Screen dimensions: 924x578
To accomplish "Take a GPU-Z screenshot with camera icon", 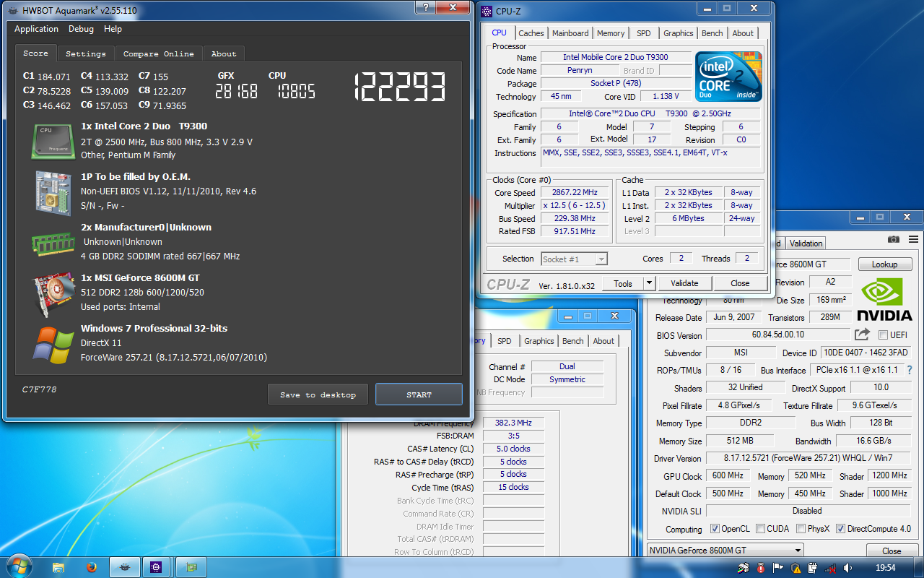I will pos(894,239).
